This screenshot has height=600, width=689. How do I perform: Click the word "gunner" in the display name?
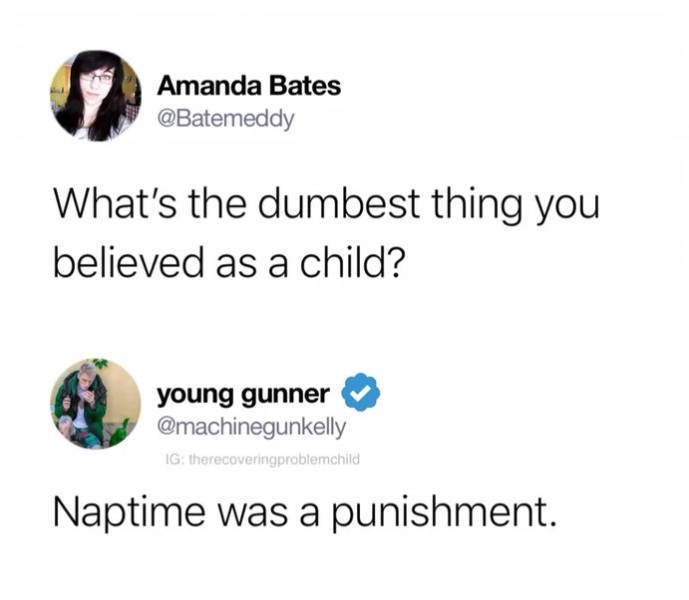pos(285,395)
